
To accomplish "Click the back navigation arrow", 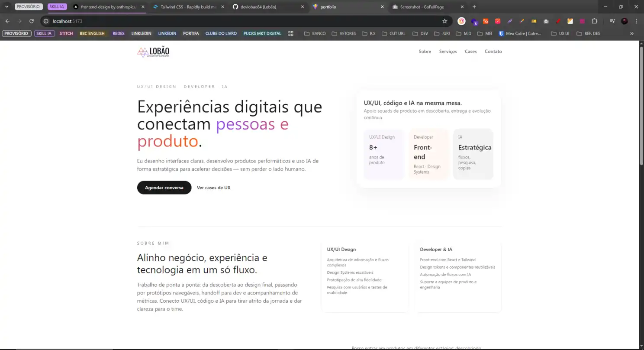I will [7, 21].
